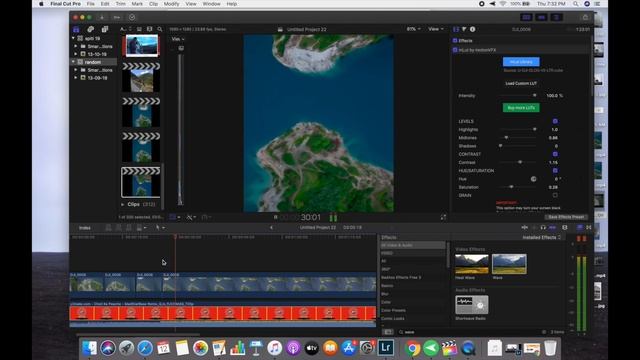Open the Libraries sidebar icon
This screenshot has width=640, height=360.
pyautogui.click(x=76, y=29)
